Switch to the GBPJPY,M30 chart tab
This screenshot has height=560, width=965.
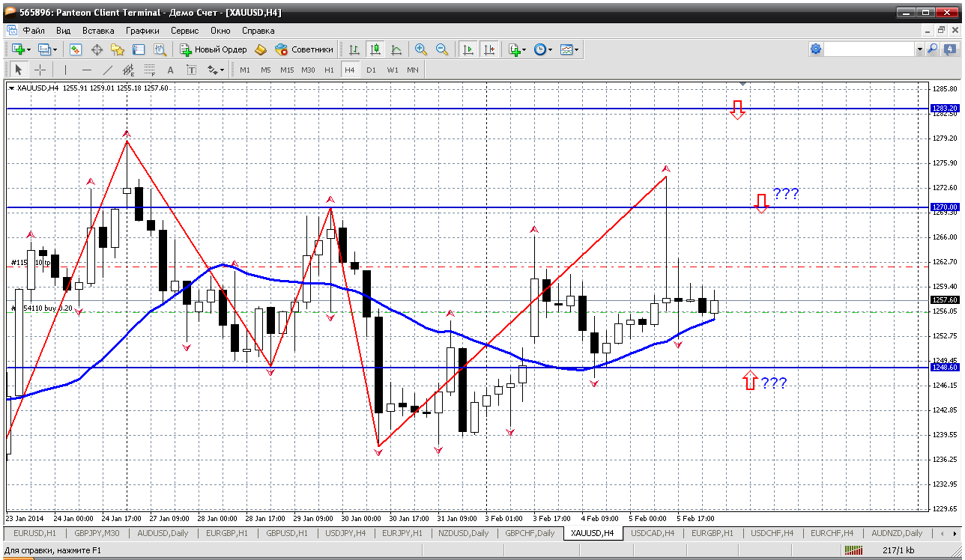tap(97, 533)
